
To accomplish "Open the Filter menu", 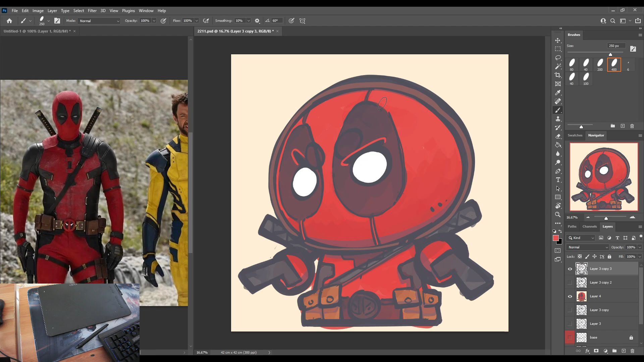I will click(92, 11).
